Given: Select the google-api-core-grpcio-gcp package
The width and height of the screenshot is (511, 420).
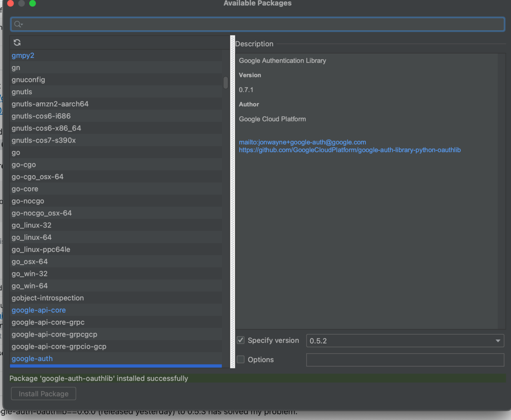Looking at the screenshot, I should click(x=116, y=346).
